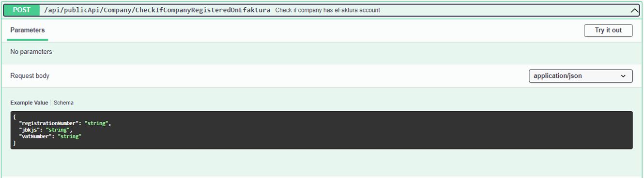This screenshot has width=644, height=179.
Task: Click the 'No parameters' message
Action: click(31, 52)
